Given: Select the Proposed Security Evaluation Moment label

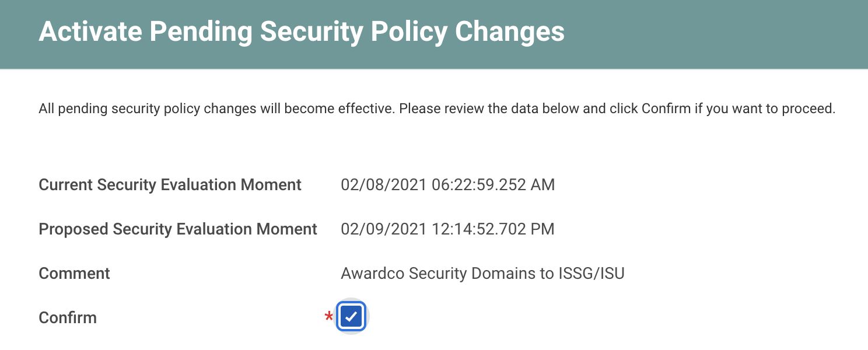Looking at the screenshot, I should tap(178, 229).
